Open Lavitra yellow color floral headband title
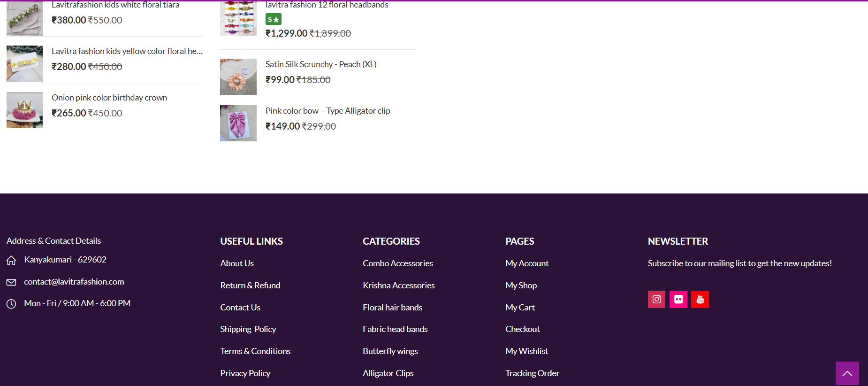The width and height of the screenshot is (868, 386). pyautogui.click(x=127, y=51)
